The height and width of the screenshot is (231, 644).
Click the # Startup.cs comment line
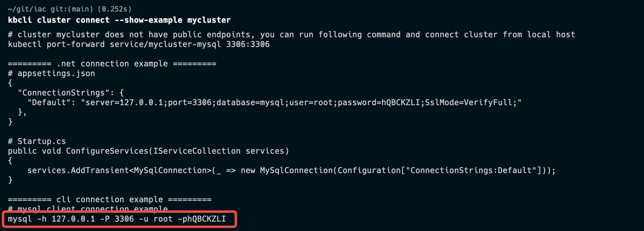coord(37,141)
